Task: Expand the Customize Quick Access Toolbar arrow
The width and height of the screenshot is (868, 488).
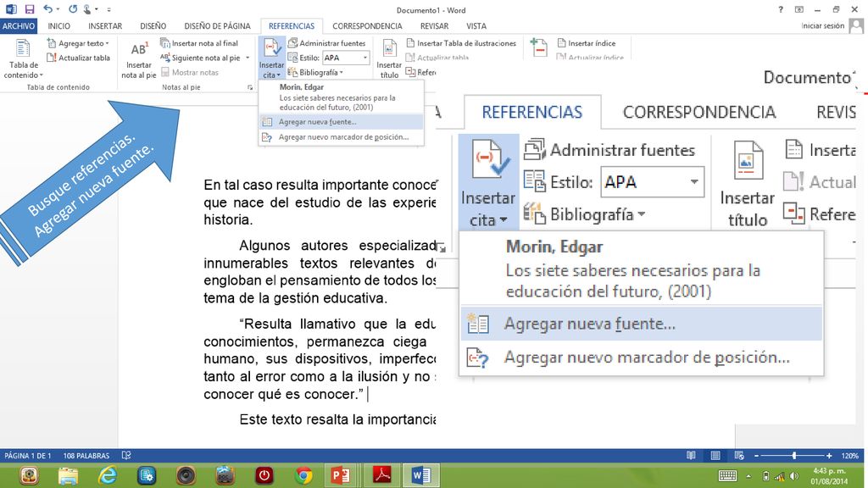Action: tap(109, 10)
